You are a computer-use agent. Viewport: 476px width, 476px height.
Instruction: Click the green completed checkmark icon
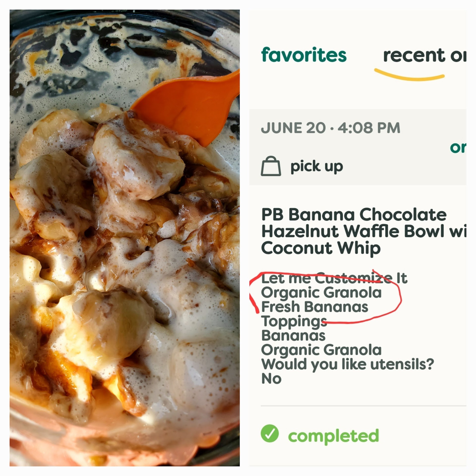click(270, 433)
